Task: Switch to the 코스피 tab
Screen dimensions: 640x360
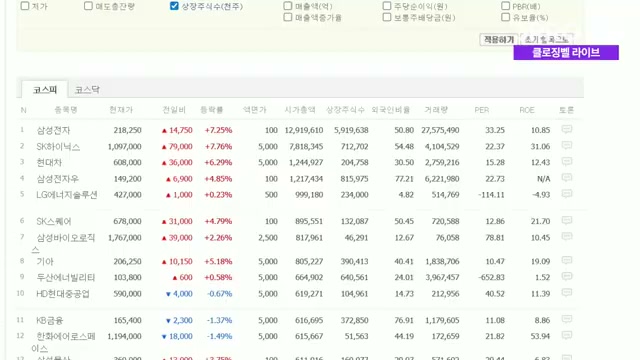Action: click(45, 90)
